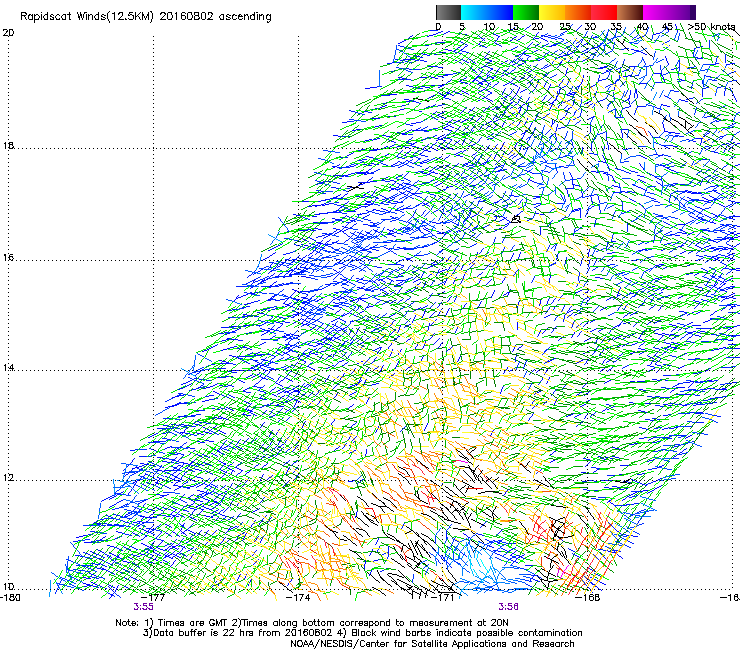
Task: Click the latitude axis label 14
Action: 8,368
